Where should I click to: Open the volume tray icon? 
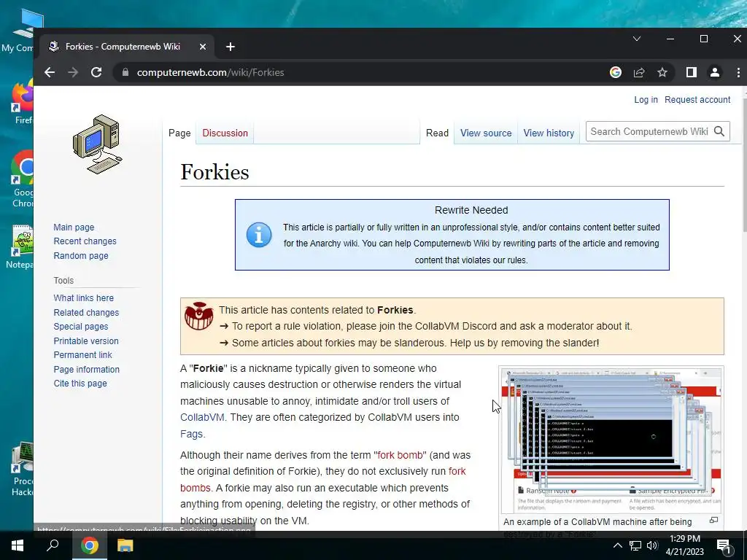click(x=652, y=545)
